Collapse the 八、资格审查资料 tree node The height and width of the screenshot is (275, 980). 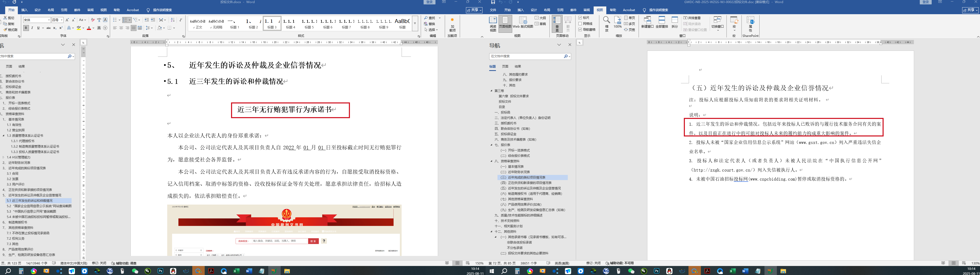tap(492, 161)
